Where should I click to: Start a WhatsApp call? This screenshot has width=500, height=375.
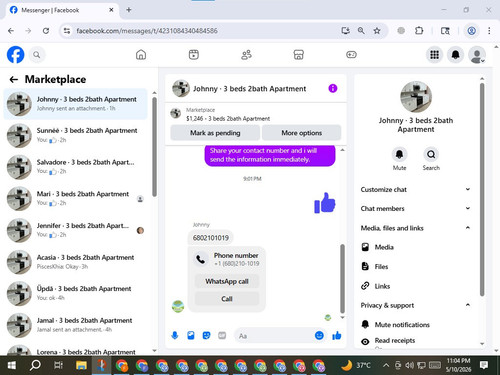[227, 281]
